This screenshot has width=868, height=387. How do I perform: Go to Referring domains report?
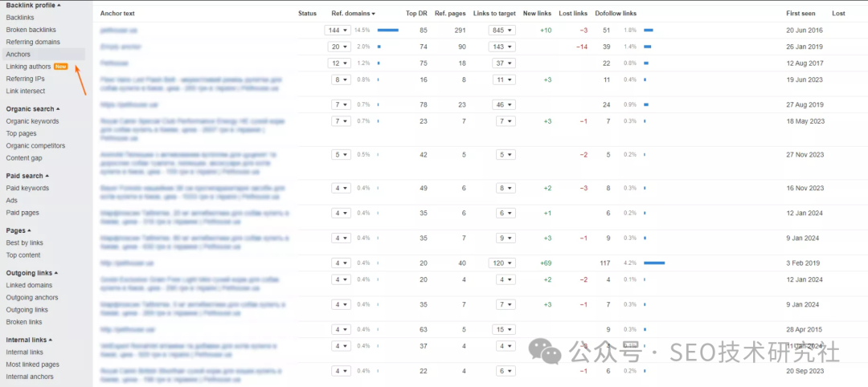coord(33,42)
